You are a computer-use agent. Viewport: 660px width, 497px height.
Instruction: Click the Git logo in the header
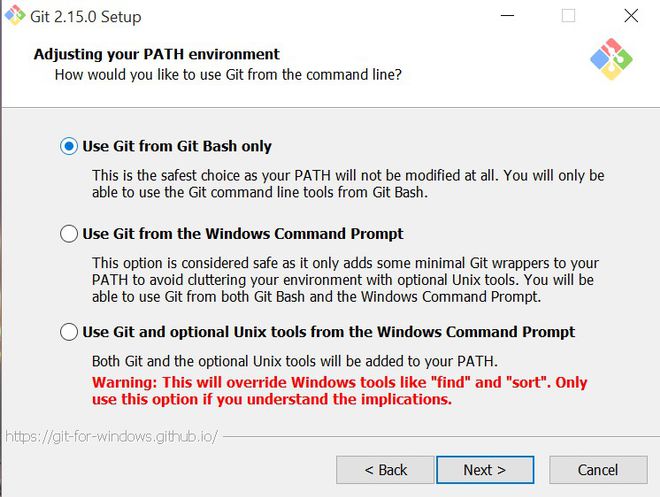coord(611,60)
